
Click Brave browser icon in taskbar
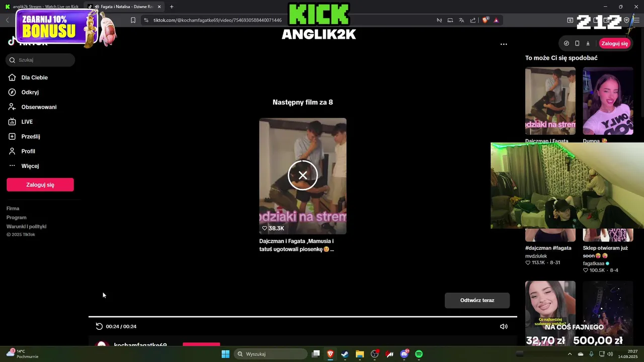(x=331, y=354)
